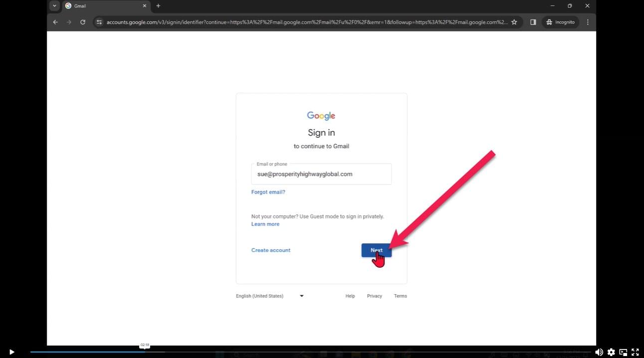Enter fullscreen video mode

pyautogui.click(x=635, y=352)
